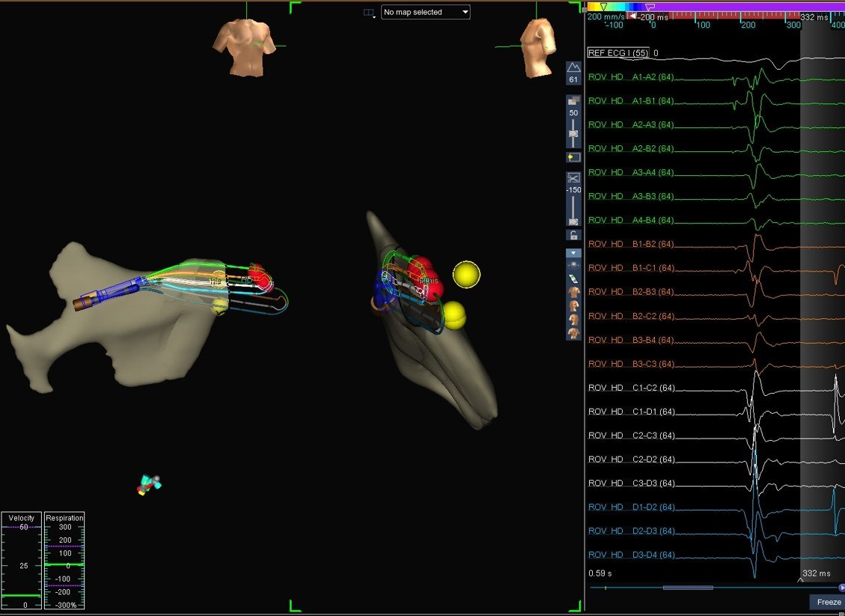
Task: Select the ROV HD D1-D2 (64) channel
Action: point(631,507)
